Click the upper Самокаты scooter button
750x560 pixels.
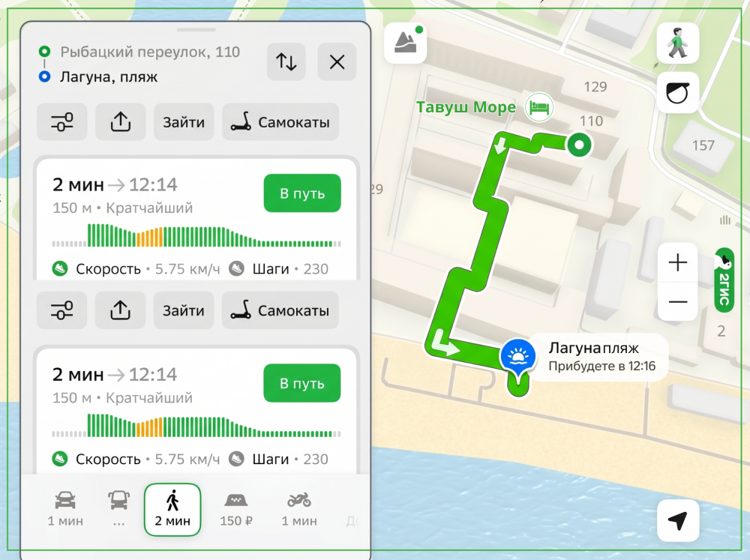point(280,122)
